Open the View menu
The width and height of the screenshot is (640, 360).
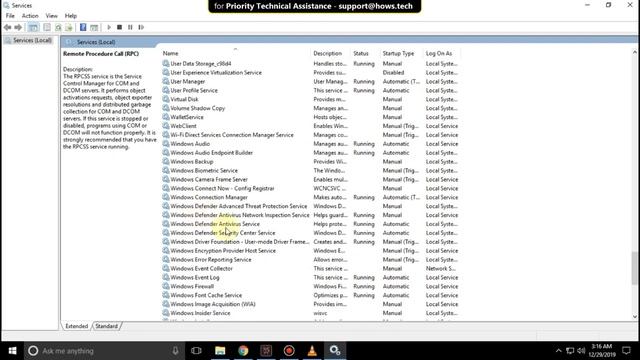[51, 16]
